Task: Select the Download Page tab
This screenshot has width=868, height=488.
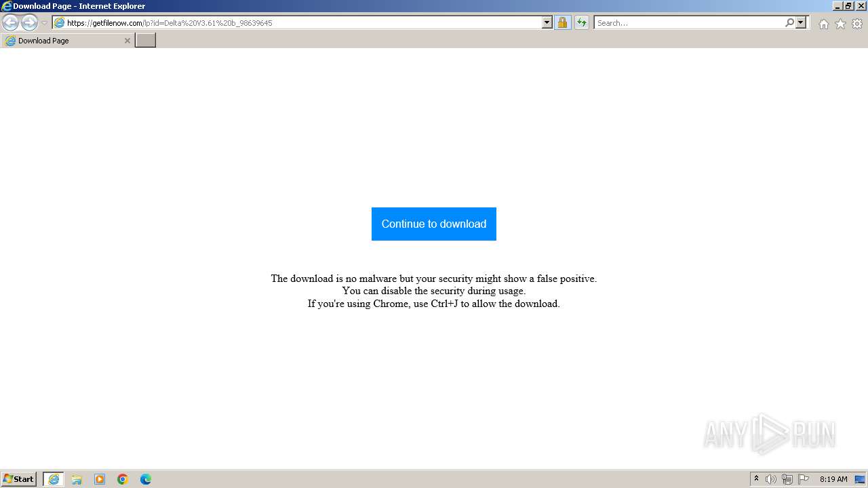Action: [67, 41]
